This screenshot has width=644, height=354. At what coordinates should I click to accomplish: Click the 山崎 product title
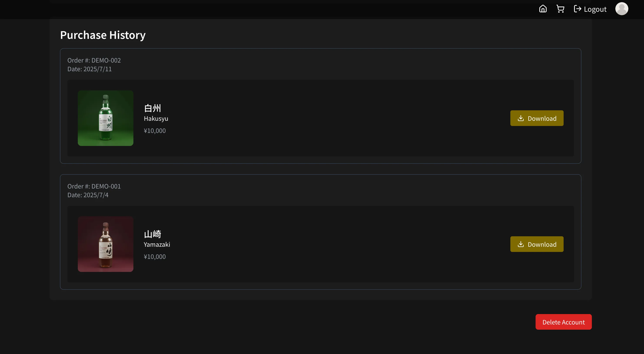tap(153, 234)
